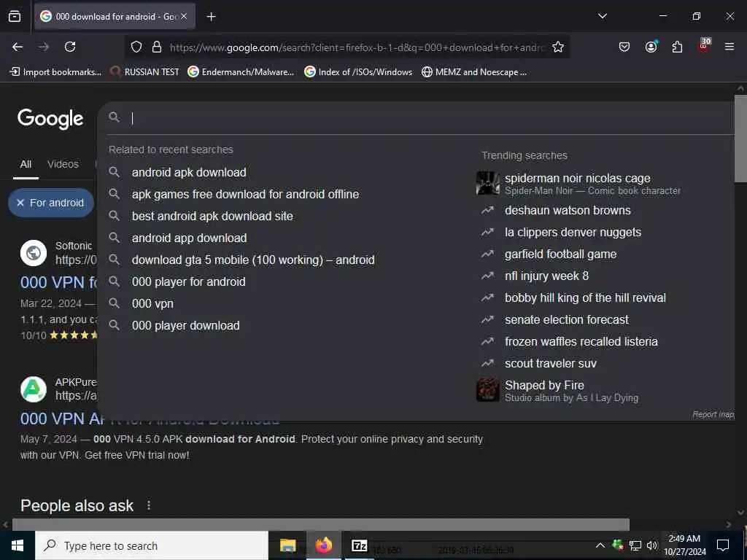Open network status tray icon
The height and width of the screenshot is (560, 747).
tap(635, 545)
